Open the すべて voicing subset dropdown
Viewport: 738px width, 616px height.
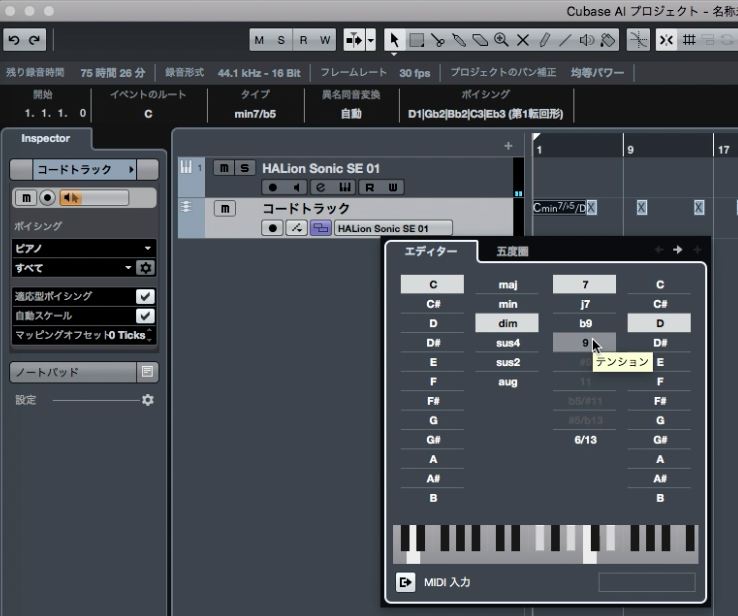pyautogui.click(x=73, y=268)
